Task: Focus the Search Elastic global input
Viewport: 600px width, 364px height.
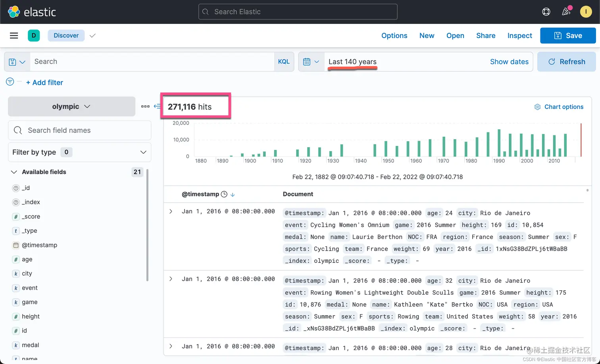Action: pos(298,12)
